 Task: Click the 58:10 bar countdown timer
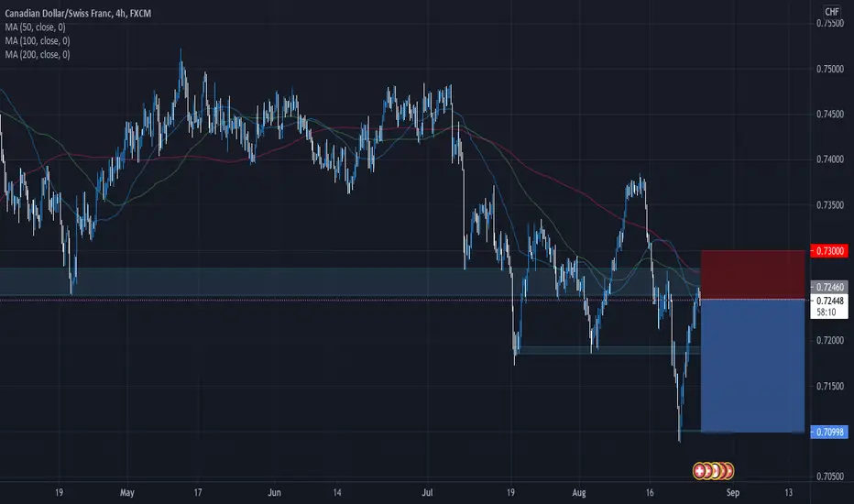(827, 312)
